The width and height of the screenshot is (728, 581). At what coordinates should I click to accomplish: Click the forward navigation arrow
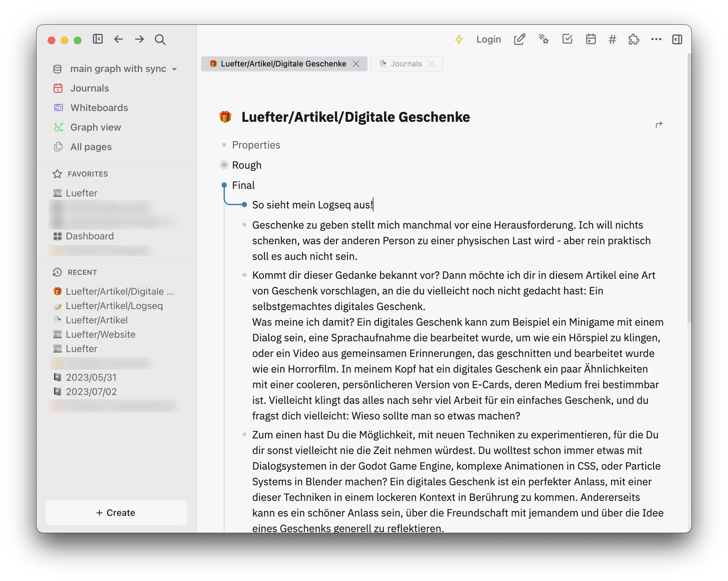139,39
